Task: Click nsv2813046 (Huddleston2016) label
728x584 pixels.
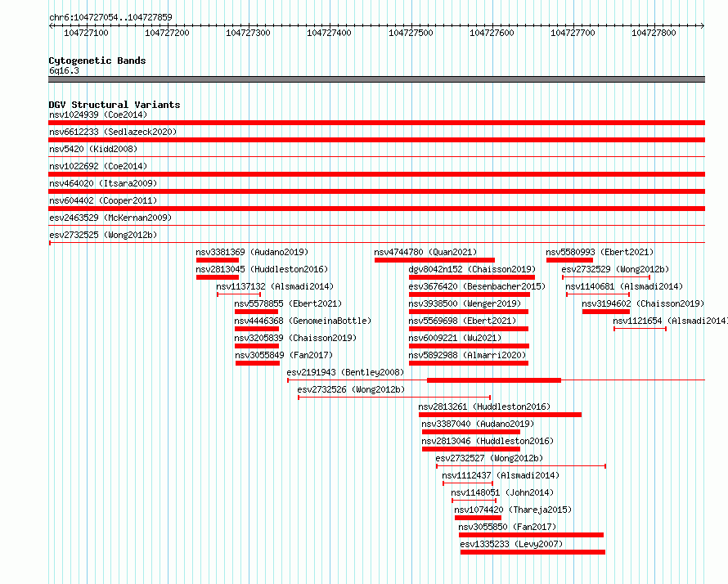Action: pos(488,441)
